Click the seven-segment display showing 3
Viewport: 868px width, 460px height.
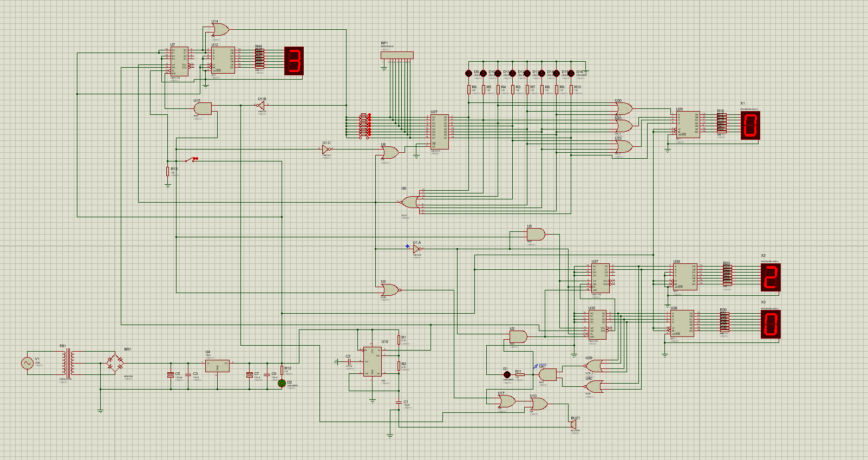click(294, 61)
